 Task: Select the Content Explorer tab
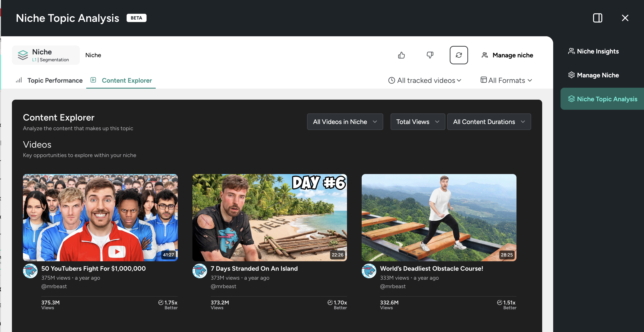coord(121,80)
